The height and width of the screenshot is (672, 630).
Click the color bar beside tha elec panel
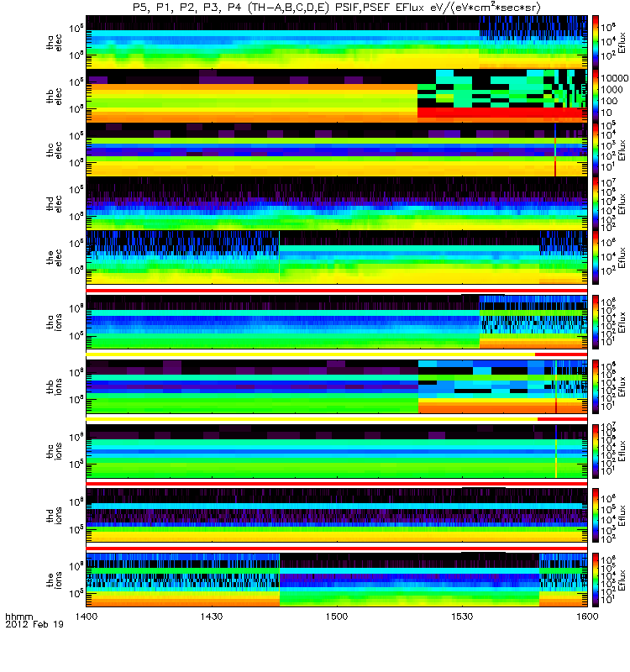(596, 42)
